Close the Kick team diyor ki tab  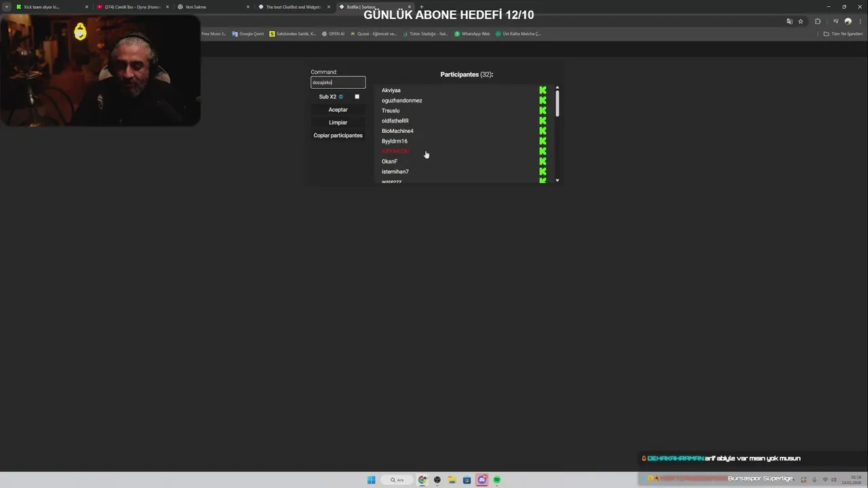point(87,7)
